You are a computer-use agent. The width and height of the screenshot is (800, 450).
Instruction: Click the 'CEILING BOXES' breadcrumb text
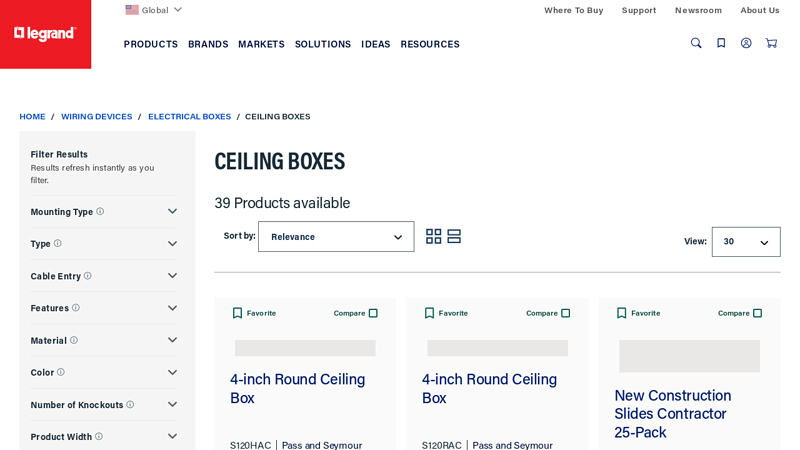click(x=278, y=116)
